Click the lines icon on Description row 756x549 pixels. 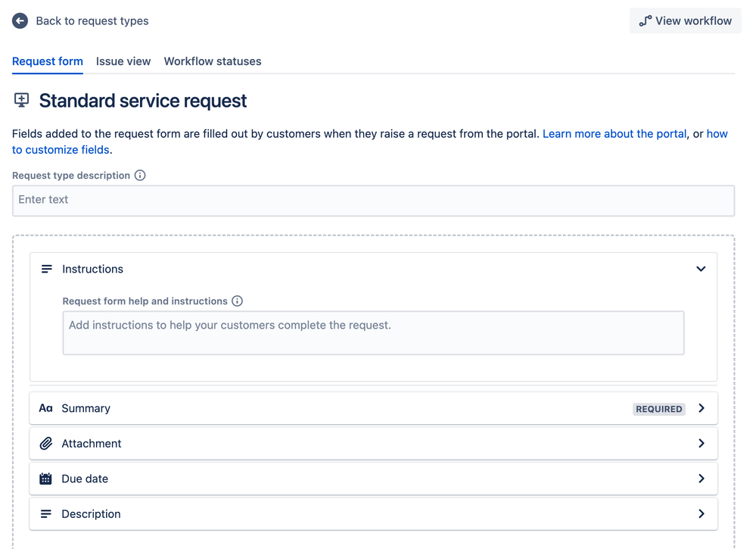pos(45,513)
